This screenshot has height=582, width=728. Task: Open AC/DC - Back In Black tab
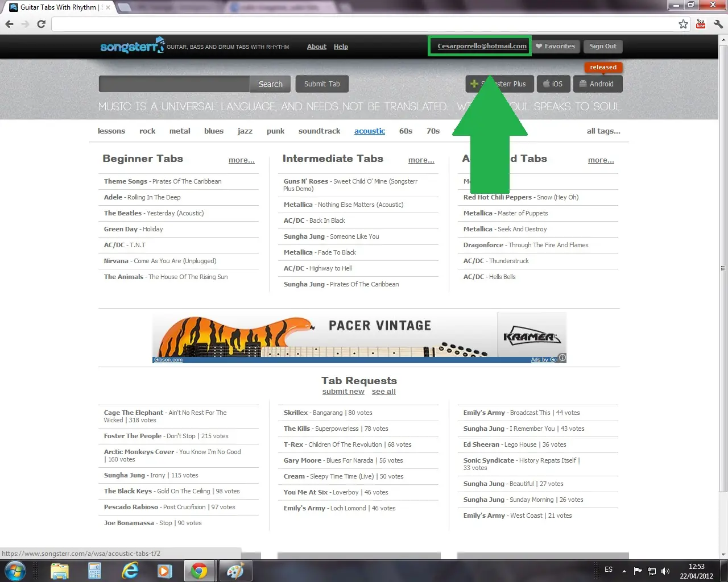315,221
